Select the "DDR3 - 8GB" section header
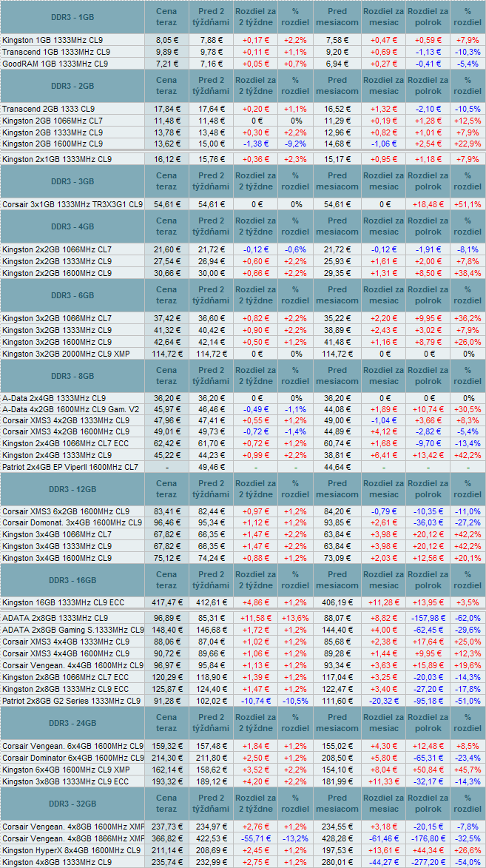This screenshot has width=486, height=868. click(72, 376)
